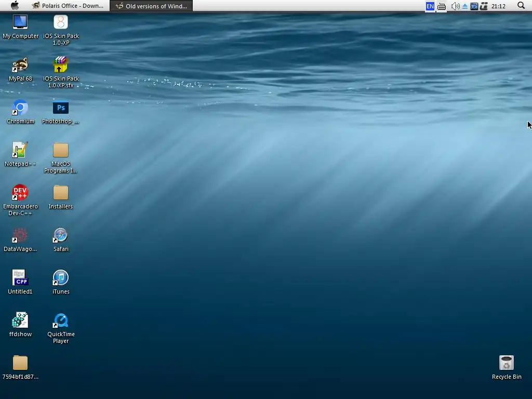Image resolution: width=532 pixels, height=399 pixels.
Task: Select the Installers folder
Action: (x=60, y=197)
